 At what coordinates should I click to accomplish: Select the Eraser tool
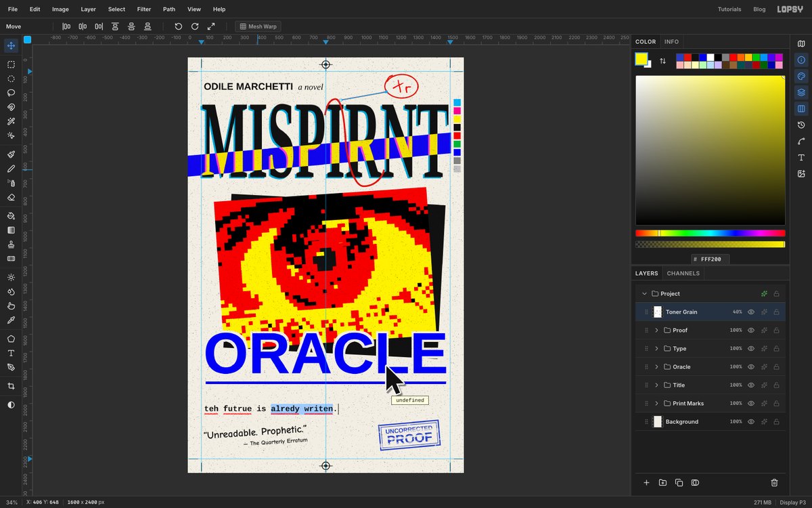[x=11, y=197]
